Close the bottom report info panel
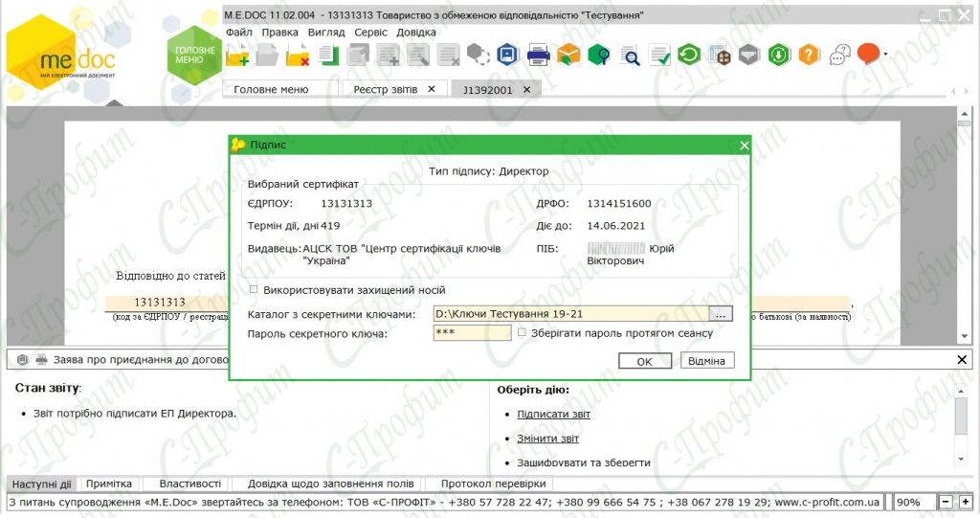The image size is (980, 518). coord(962,360)
